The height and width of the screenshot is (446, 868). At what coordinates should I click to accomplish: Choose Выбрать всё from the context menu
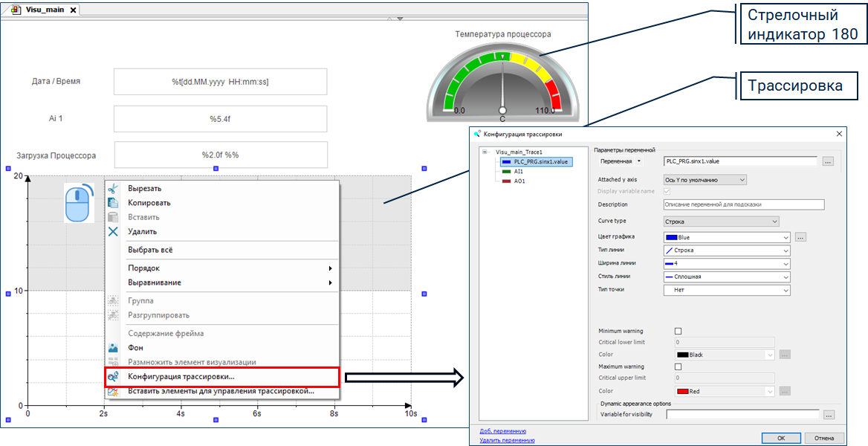(x=150, y=251)
